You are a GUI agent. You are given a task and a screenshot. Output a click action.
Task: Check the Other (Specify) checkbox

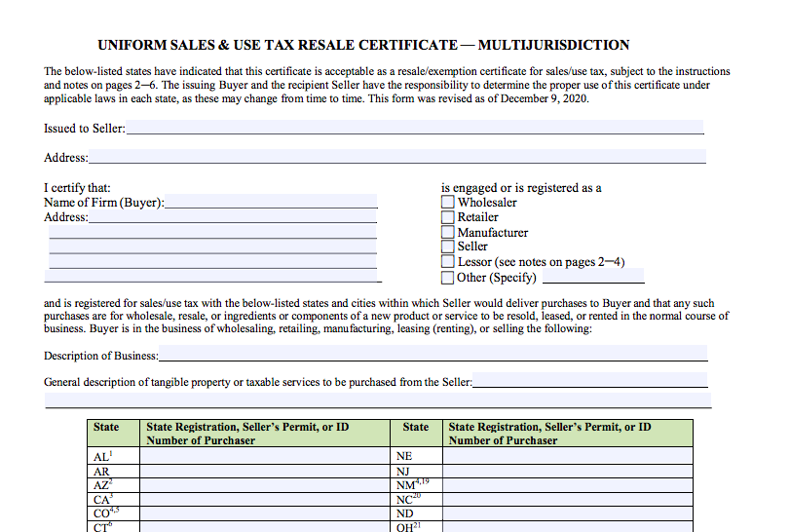[448, 278]
